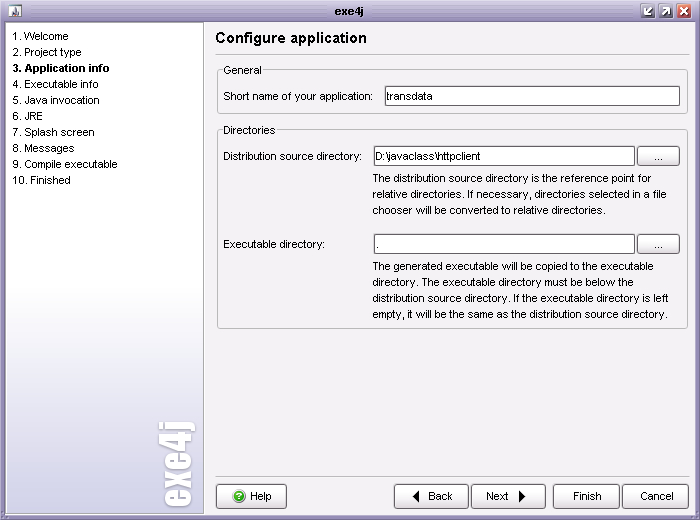
Task: Close the exe4j window
Action: (684, 11)
